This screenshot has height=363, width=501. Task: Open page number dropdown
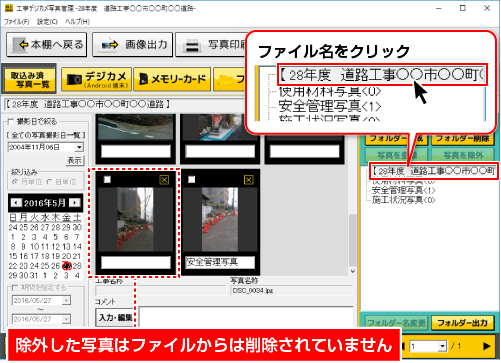[x=442, y=346]
